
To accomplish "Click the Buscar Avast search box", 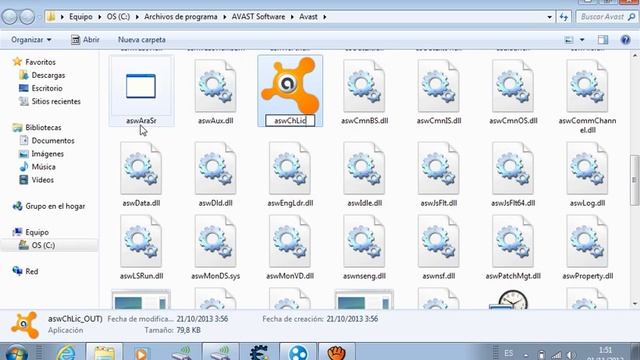I will click(x=607, y=17).
